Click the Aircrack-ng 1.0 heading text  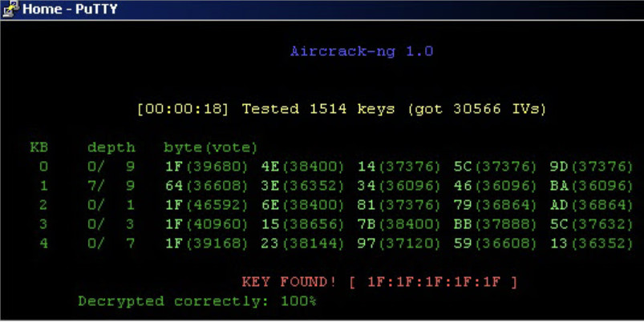click(x=362, y=51)
